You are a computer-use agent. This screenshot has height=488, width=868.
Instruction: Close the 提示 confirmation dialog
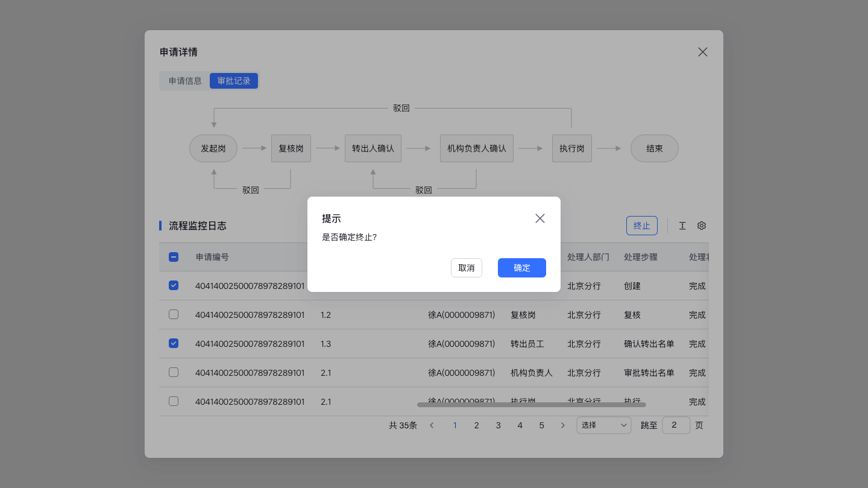point(540,218)
